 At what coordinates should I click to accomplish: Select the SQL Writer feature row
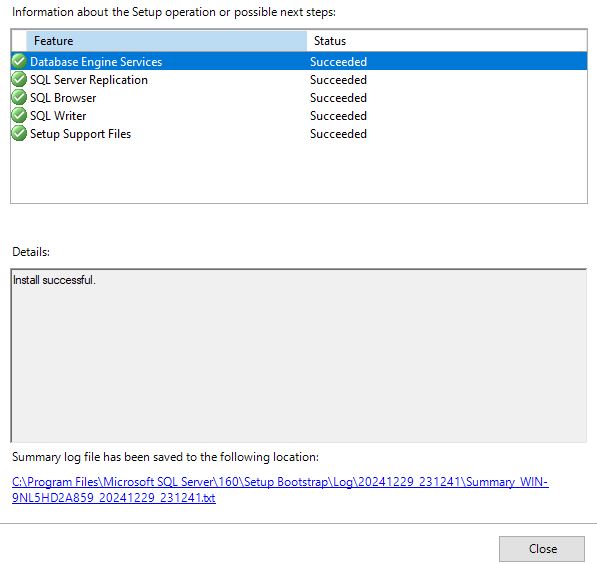click(299, 115)
